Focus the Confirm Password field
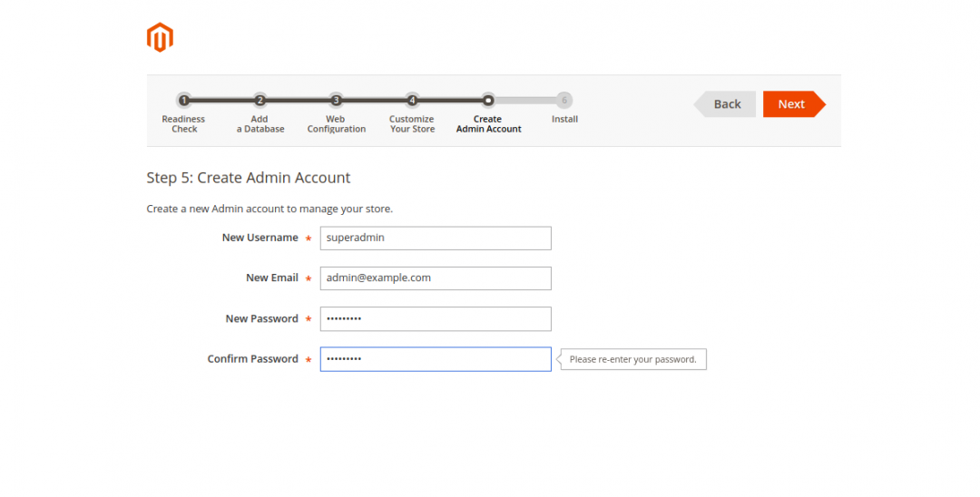The image size is (980, 497). (436, 359)
